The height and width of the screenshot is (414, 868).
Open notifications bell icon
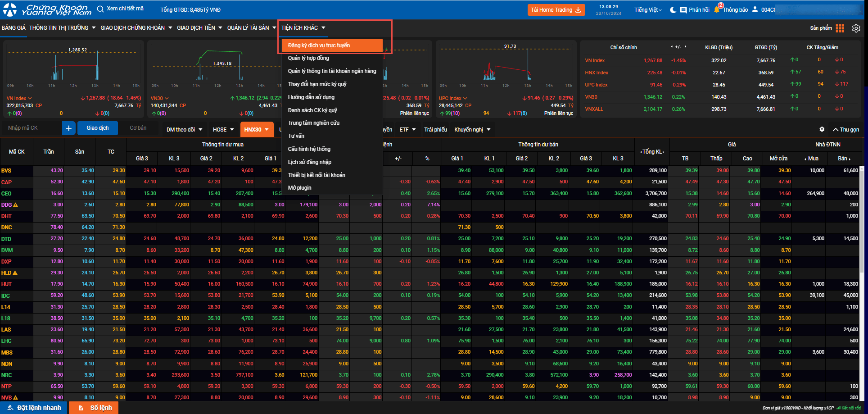717,9
